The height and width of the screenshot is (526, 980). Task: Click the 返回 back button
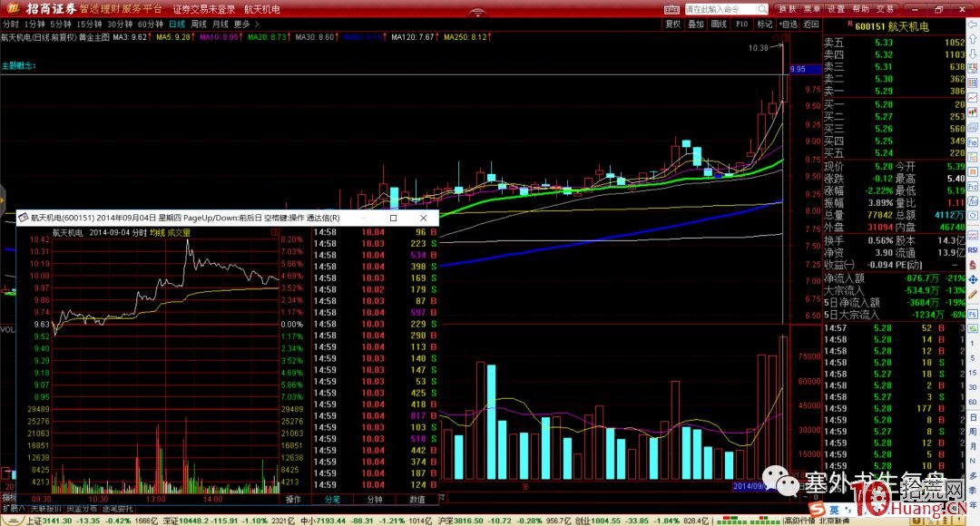point(811,24)
